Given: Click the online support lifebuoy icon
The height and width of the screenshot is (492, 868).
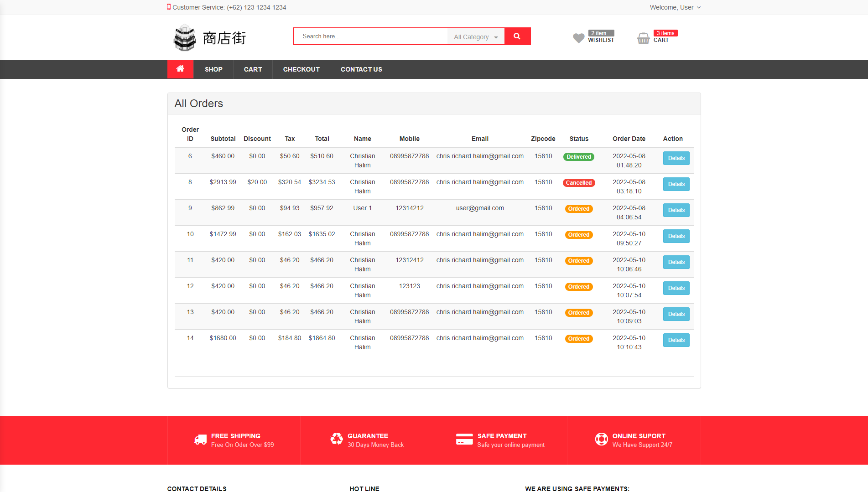Looking at the screenshot, I should (x=601, y=439).
